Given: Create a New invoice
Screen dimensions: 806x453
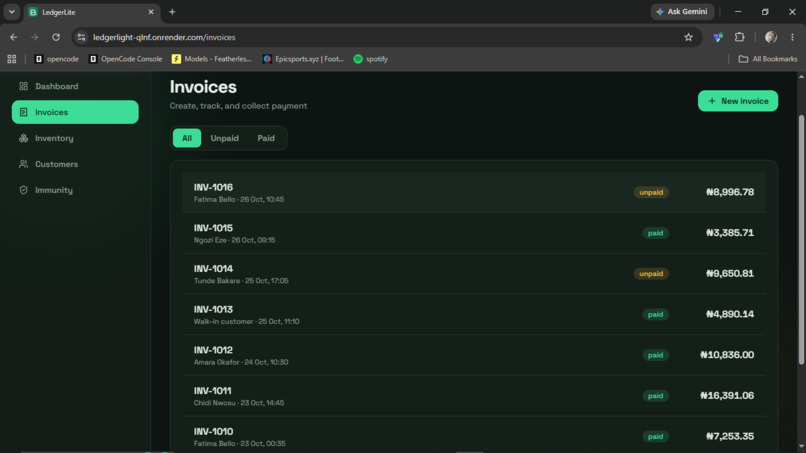Looking at the screenshot, I should pyautogui.click(x=738, y=101).
